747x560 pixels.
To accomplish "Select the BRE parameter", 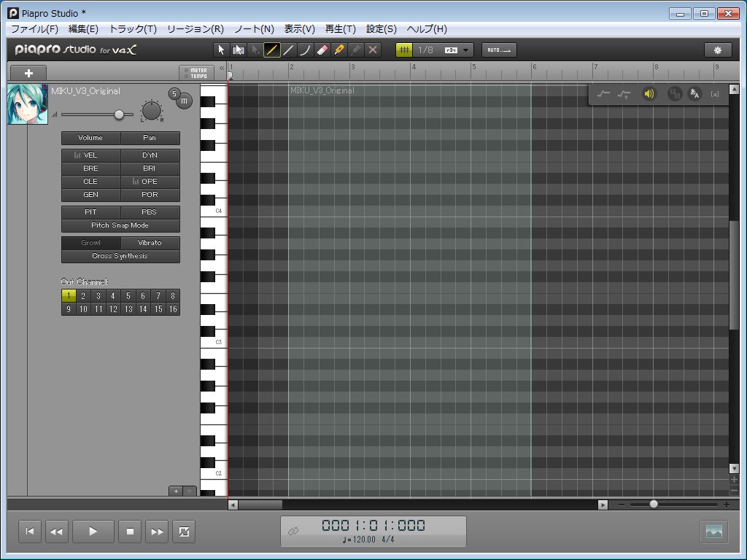I will point(90,168).
